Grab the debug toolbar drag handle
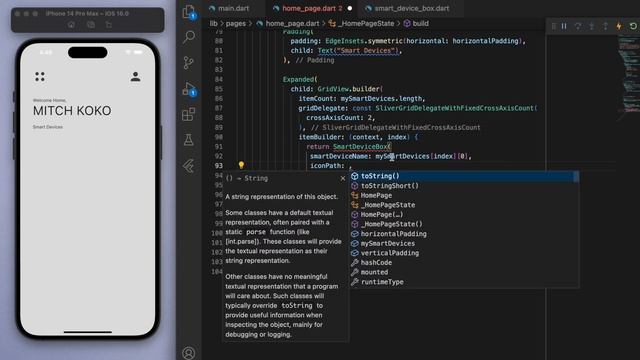Viewport: 640px width, 360px height. (553, 26)
